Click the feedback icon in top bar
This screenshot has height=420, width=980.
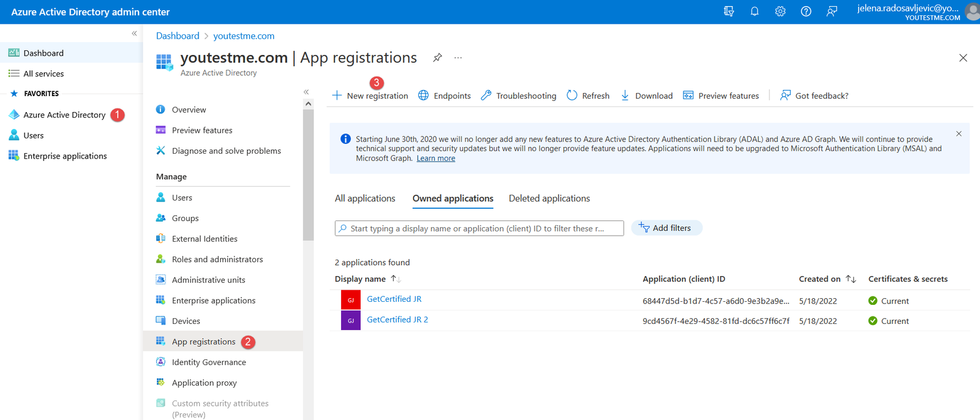(x=832, y=12)
